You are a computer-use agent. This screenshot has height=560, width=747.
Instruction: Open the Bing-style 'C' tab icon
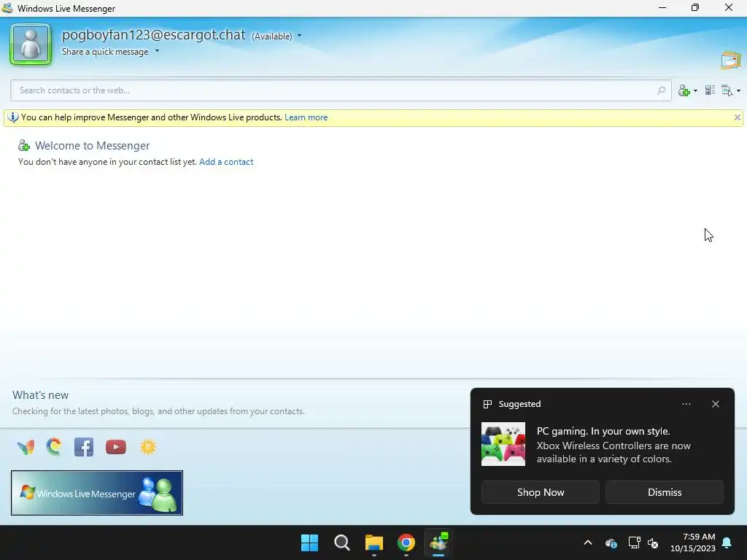tap(54, 447)
